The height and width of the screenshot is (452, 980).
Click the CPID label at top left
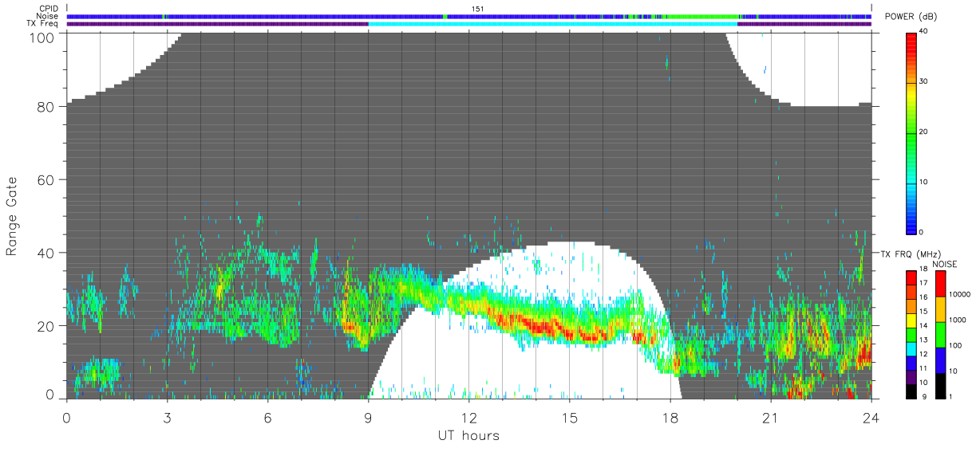pyautogui.click(x=49, y=8)
